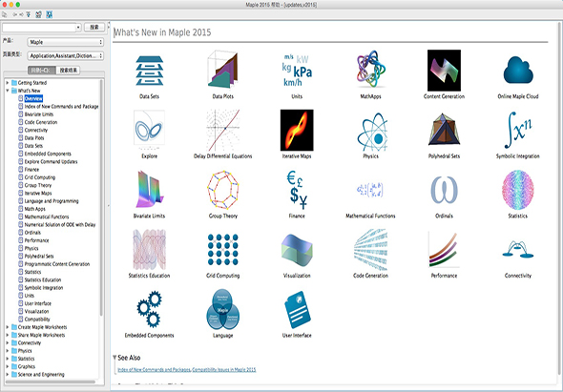Image resolution: width=563 pixels, height=392 pixels.
Task: Open the Physics atom icon
Action: [372, 132]
